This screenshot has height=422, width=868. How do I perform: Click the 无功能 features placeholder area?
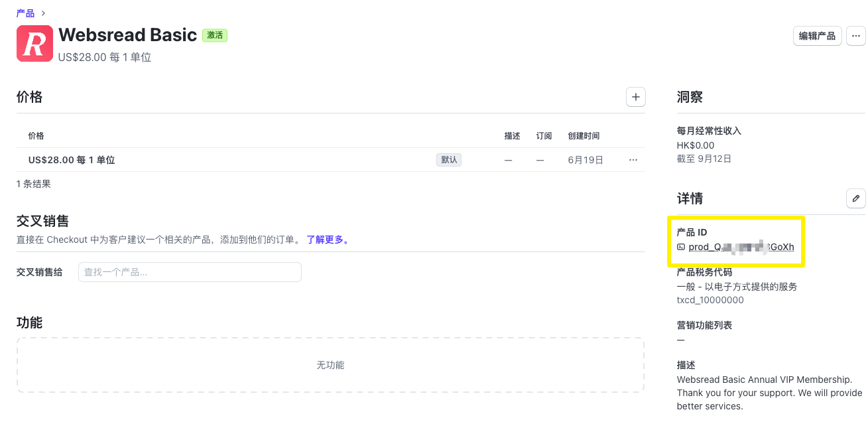click(331, 364)
